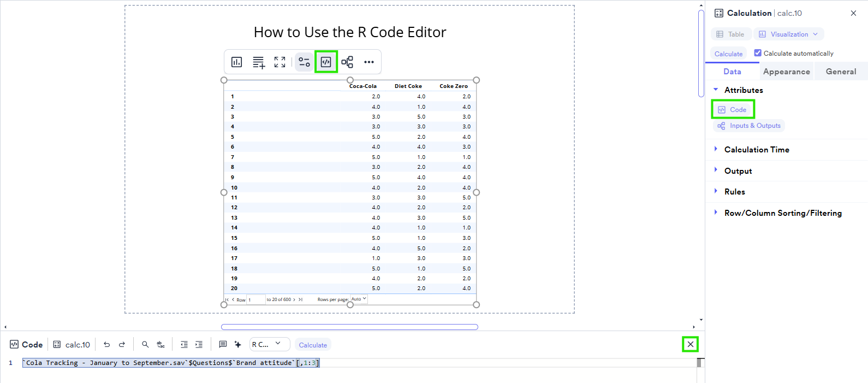The width and height of the screenshot is (868, 383).
Task: Click the Coca-Cola column header
Action: click(363, 86)
